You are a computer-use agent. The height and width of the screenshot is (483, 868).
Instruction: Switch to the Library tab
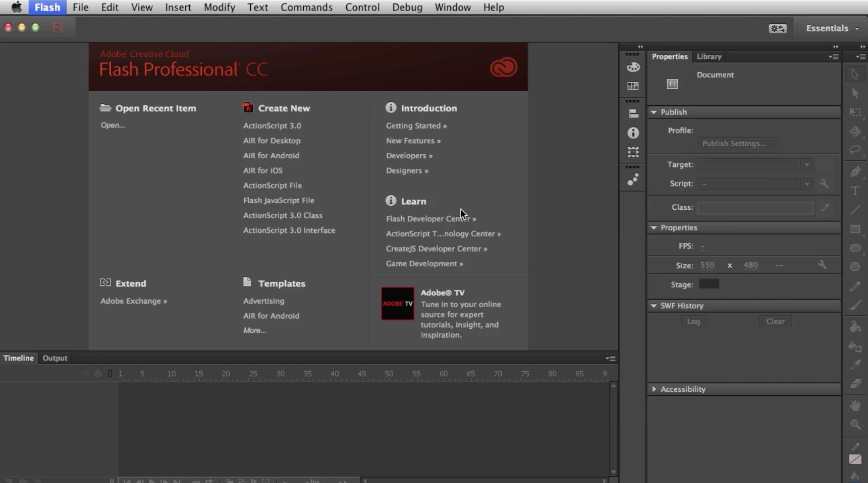[709, 56]
